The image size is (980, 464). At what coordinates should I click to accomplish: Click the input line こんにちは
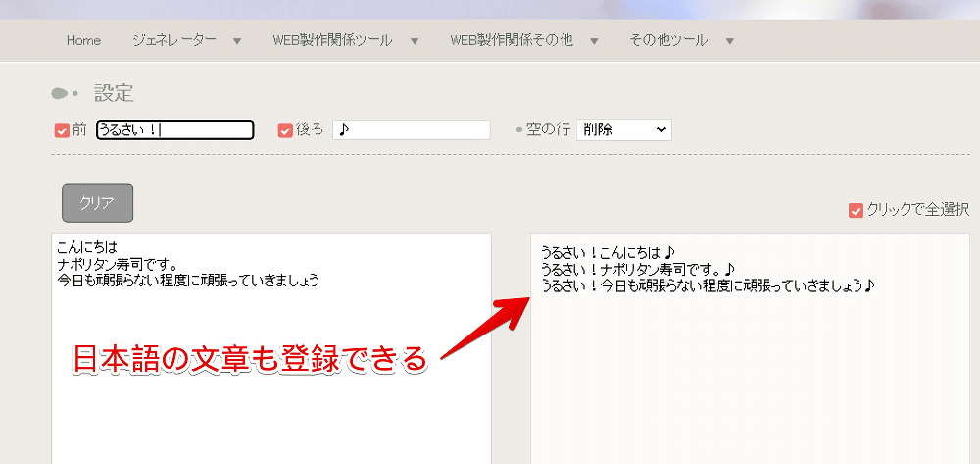86,246
